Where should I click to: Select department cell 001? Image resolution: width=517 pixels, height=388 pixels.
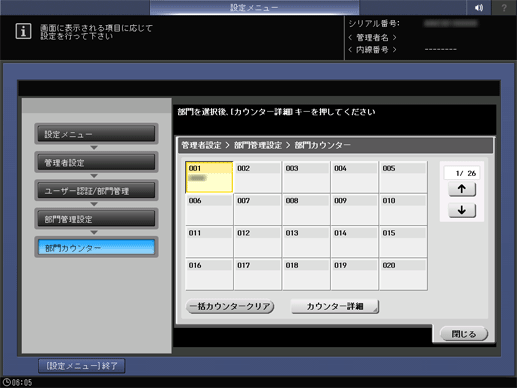click(x=209, y=177)
